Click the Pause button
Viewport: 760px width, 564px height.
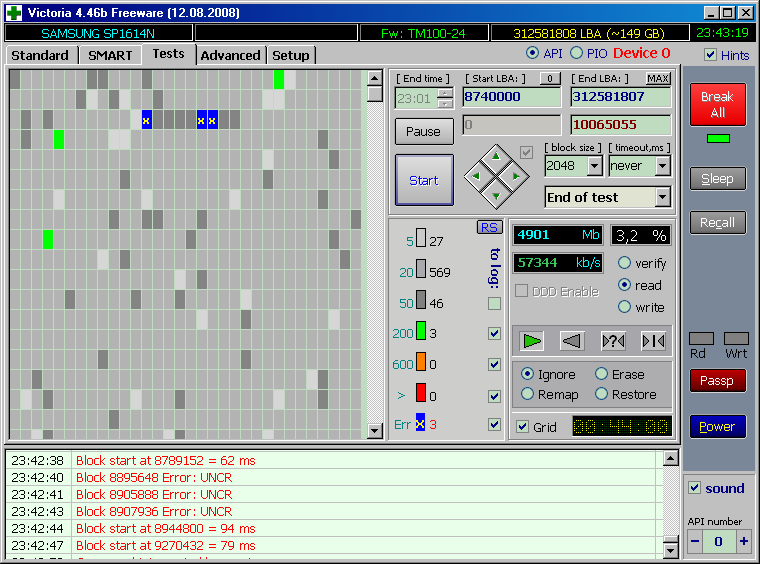pos(424,131)
